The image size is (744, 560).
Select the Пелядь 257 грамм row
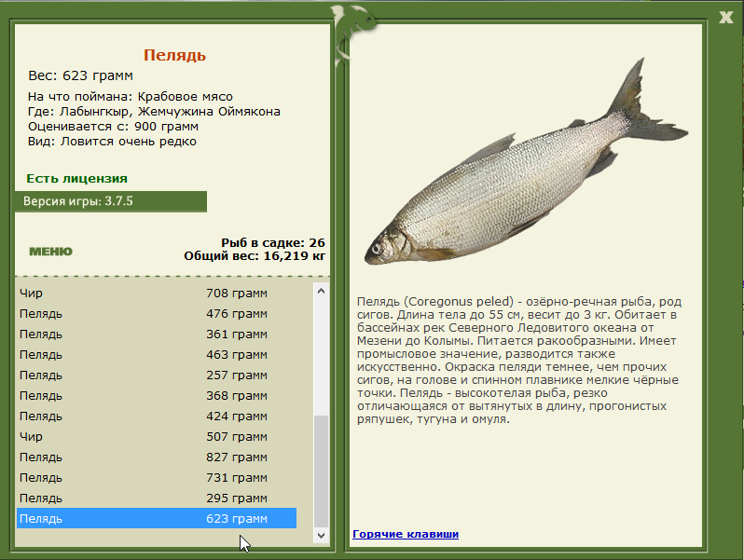coord(157,376)
